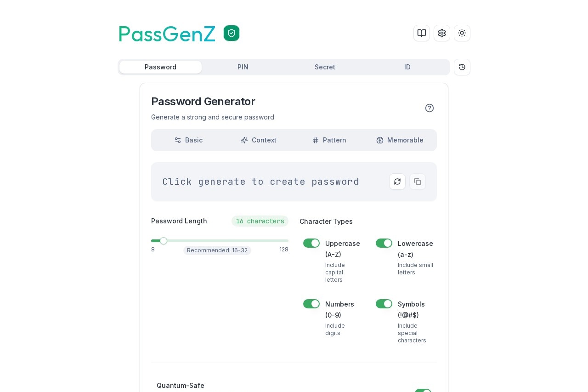Image resolution: width=588 pixels, height=392 pixels.
Task: Turn off the Symbols (!@#$) toggle
Action: 384,304
